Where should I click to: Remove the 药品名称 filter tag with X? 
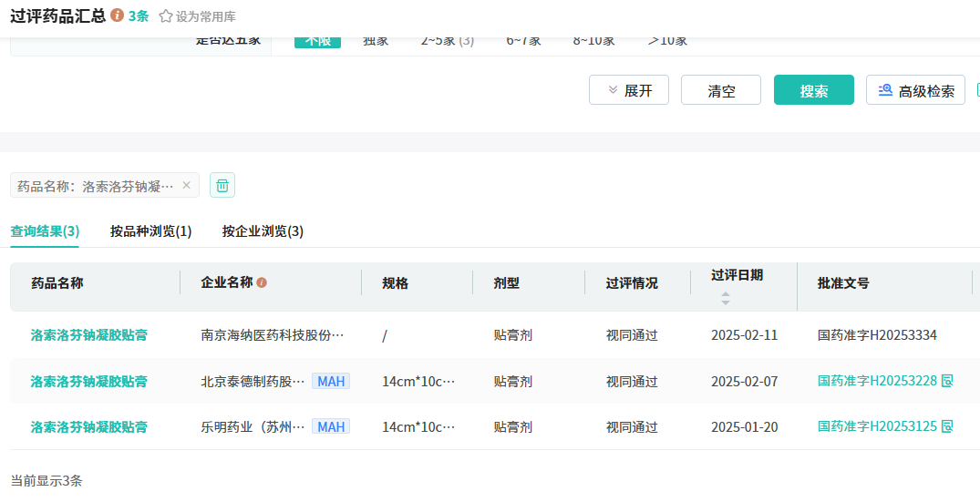click(186, 185)
